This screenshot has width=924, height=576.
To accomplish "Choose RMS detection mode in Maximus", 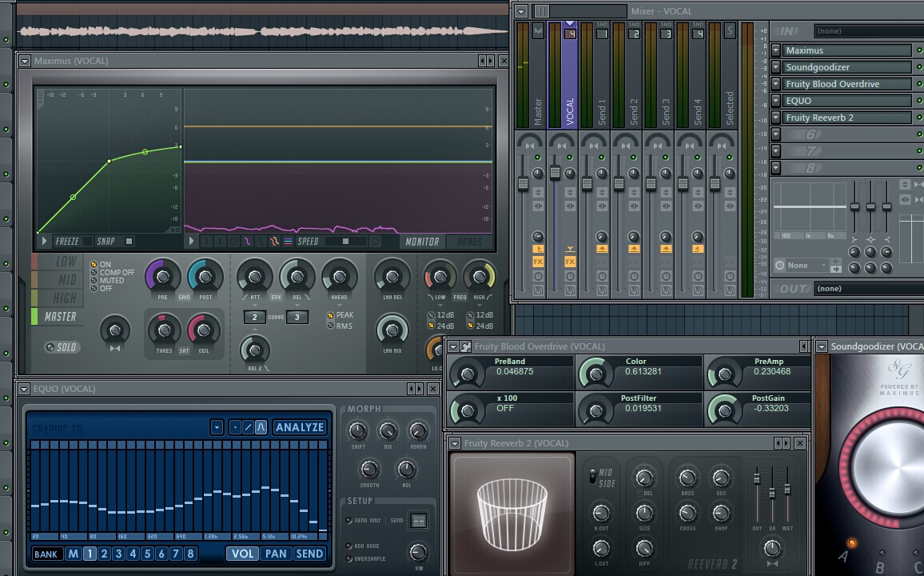I will [x=340, y=326].
